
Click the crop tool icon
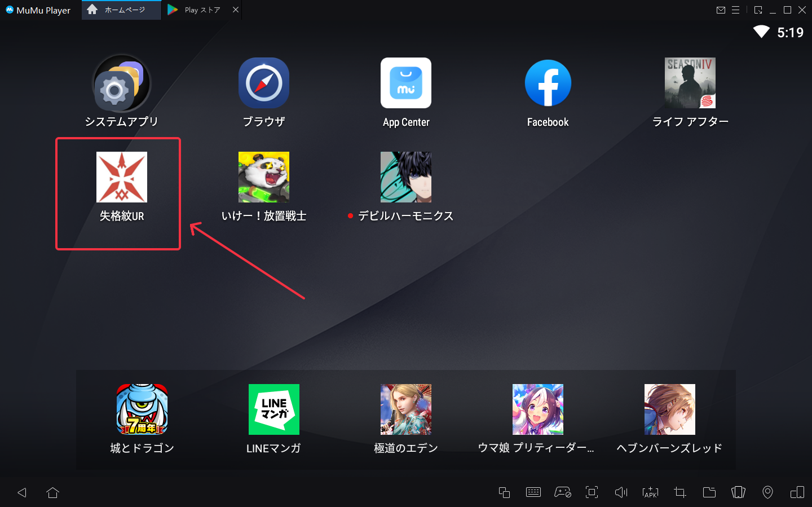680,492
